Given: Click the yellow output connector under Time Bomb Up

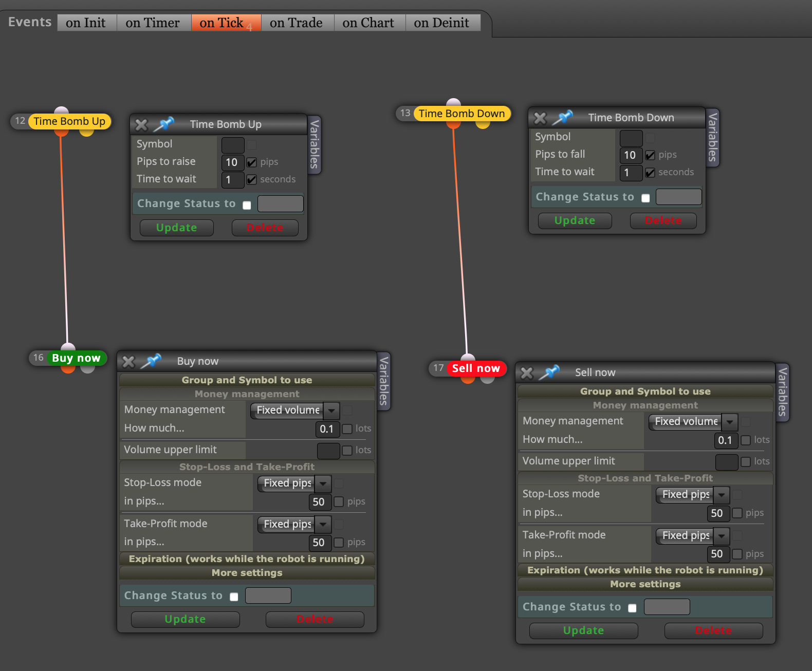Looking at the screenshot, I should point(86,132).
